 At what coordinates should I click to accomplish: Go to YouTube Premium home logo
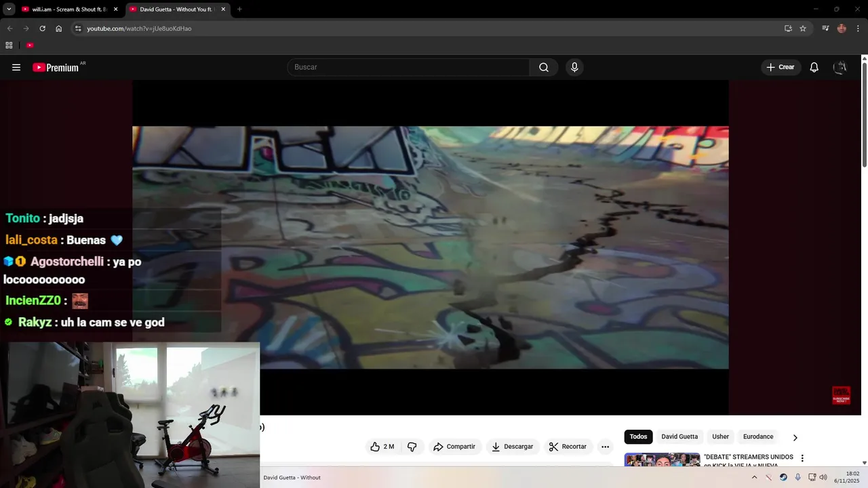tap(56, 67)
